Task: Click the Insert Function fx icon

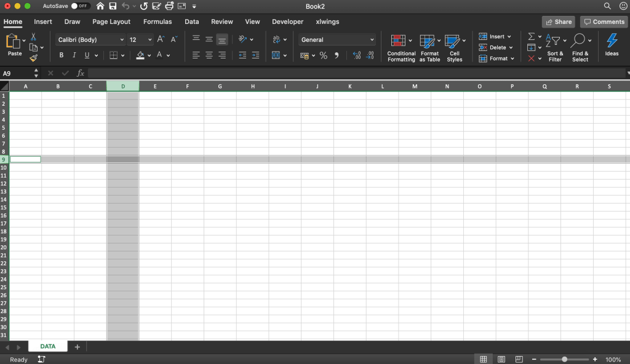Action: [x=81, y=73]
